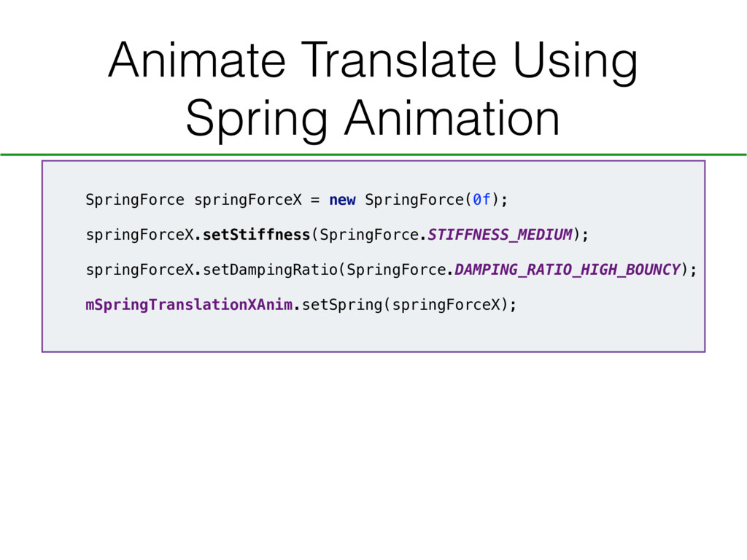Click 'setSpring(springForceX);' in the code
This screenshot has width=747, height=560.
coord(409,305)
